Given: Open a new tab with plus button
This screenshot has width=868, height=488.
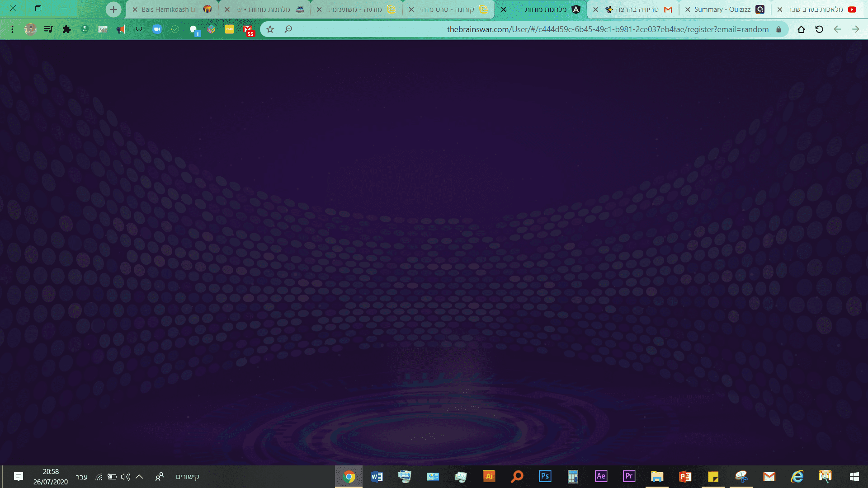Looking at the screenshot, I should (113, 9).
